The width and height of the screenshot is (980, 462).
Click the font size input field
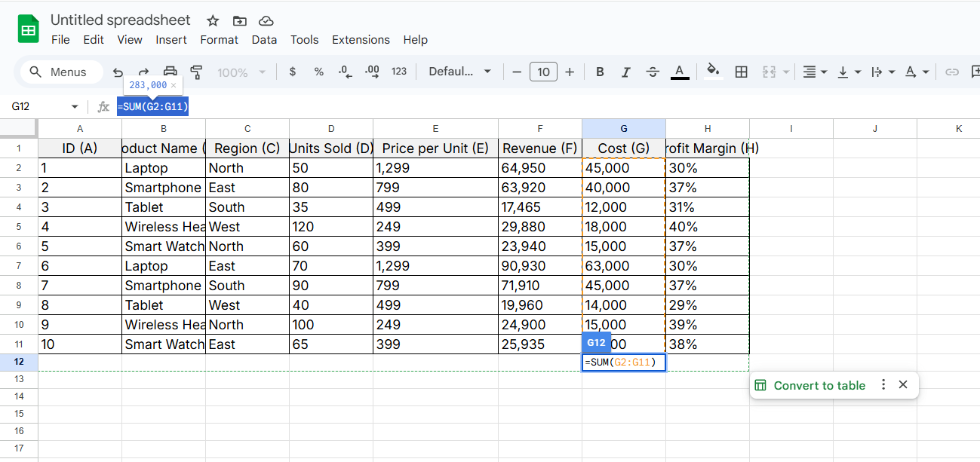[543, 72]
